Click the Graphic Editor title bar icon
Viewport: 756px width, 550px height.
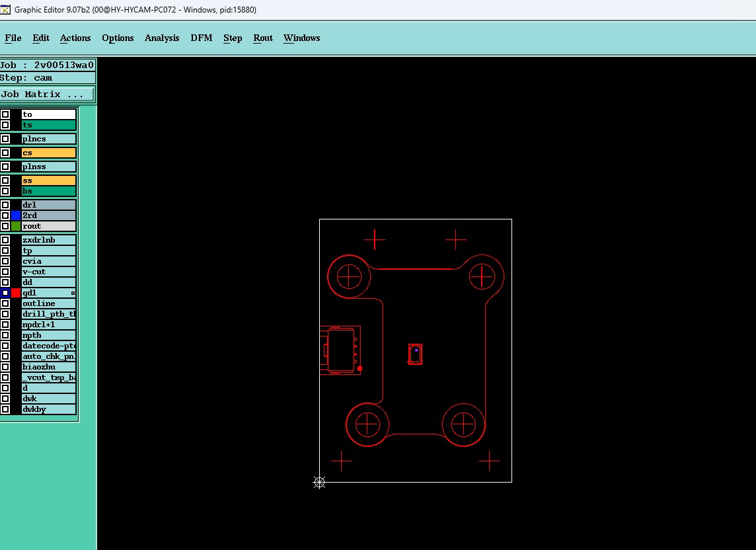pos(5,9)
